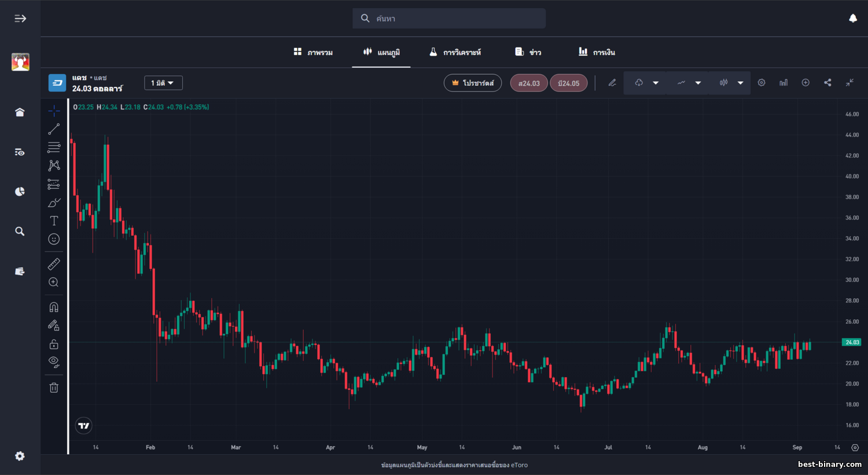Open the 1 มิติ timeframe dropdown
This screenshot has width=868, height=475.
[x=163, y=83]
